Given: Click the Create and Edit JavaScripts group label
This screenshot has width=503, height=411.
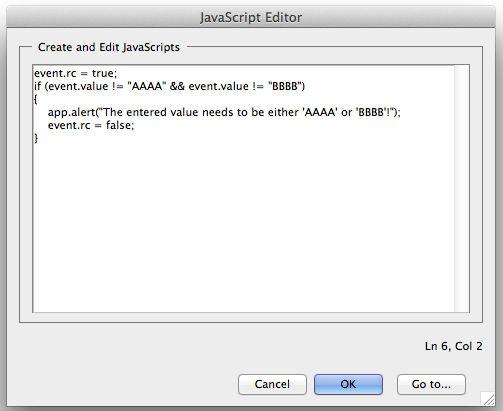Looking at the screenshot, I should pos(109,47).
